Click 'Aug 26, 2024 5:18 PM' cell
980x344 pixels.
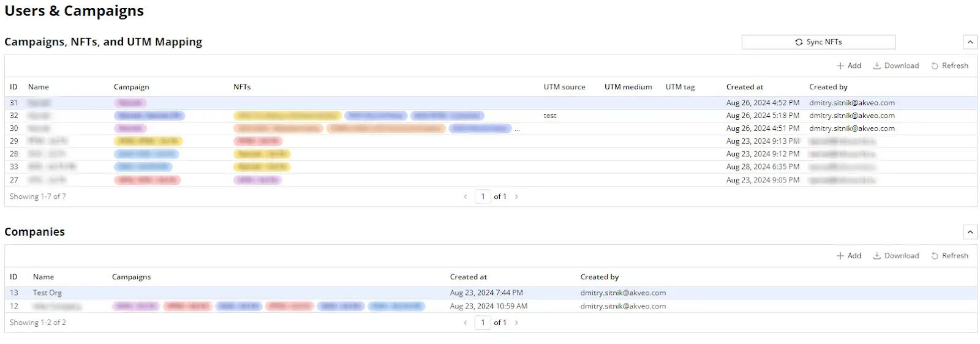coord(763,116)
